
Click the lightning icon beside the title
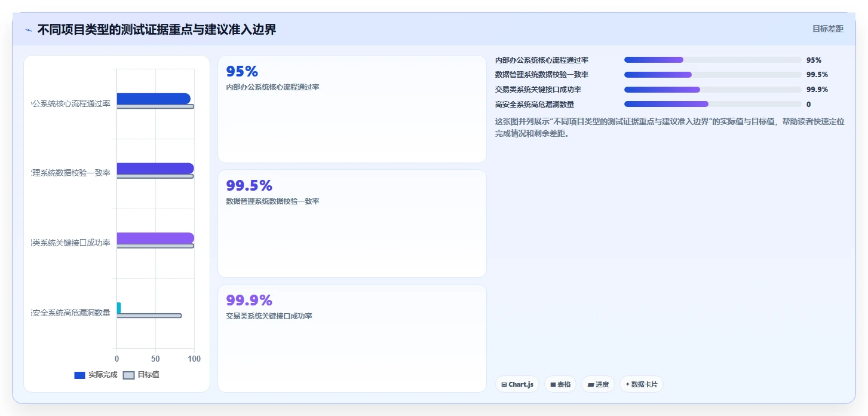point(28,29)
